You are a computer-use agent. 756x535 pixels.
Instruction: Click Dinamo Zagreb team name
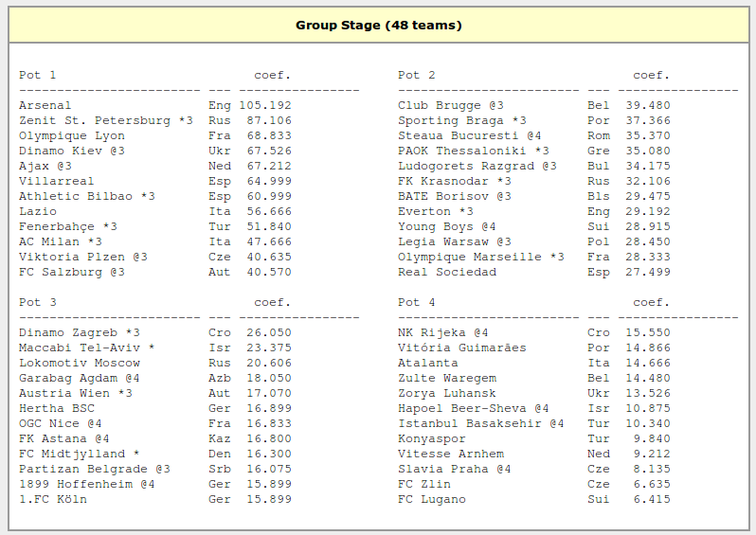click(67, 332)
